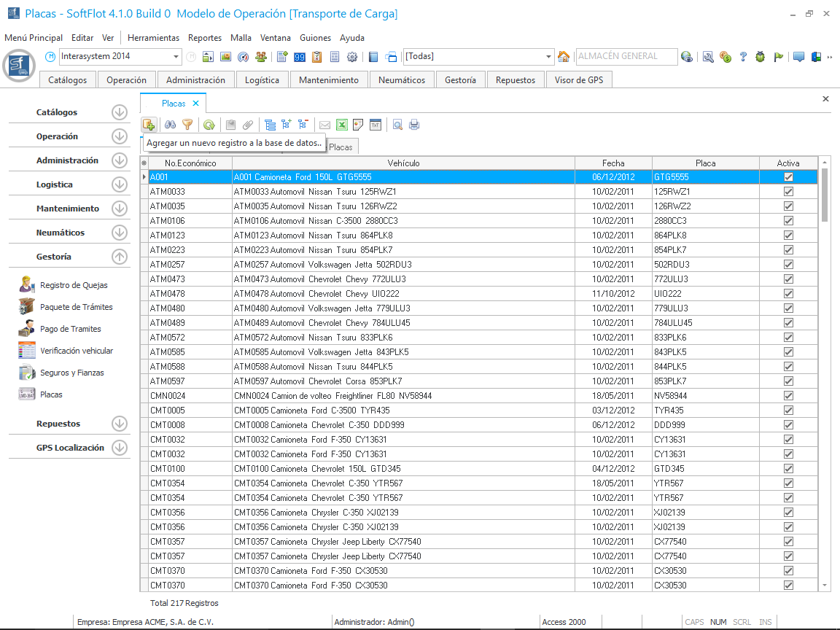Image resolution: width=840 pixels, height=630 pixels.
Task: Click the funnel filter icon
Action: click(x=187, y=125)
